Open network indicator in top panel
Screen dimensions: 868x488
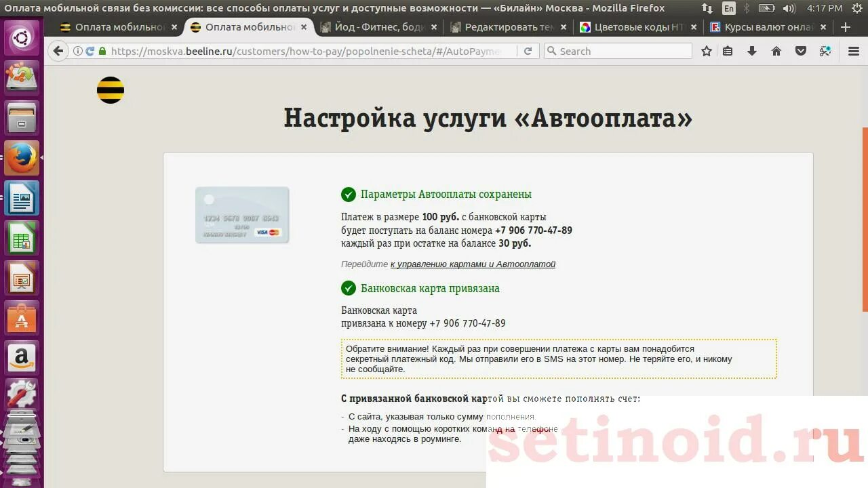point(707,8)
